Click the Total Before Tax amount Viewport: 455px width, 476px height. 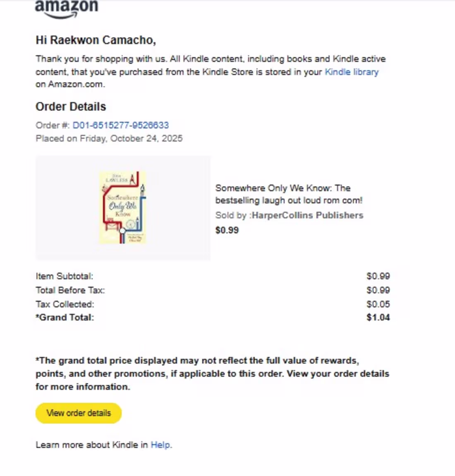tap(378, 290)
